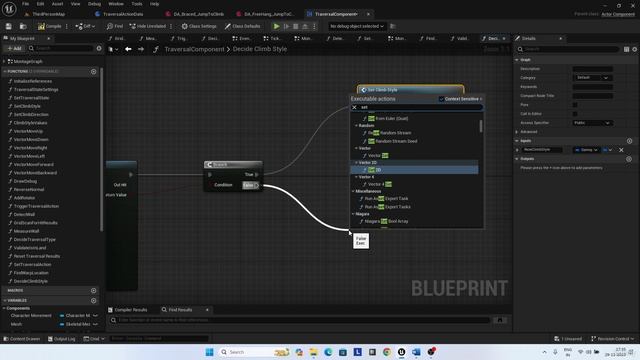
Task: Add a new function with plus icon
Action: click(93, 71)
